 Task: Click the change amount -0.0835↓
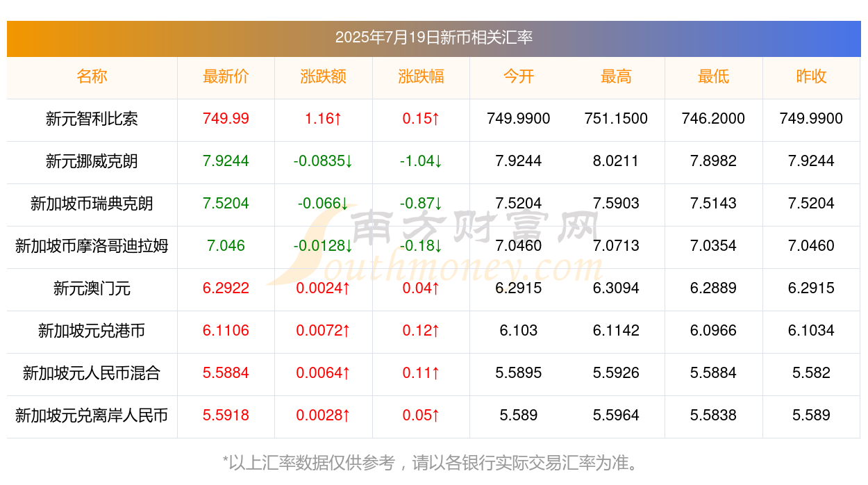pos(324,161)
